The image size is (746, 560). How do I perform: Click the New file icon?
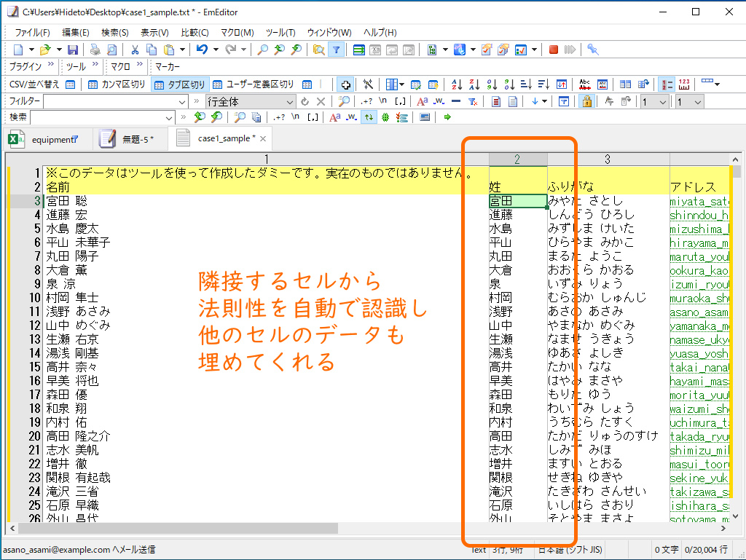18,50
